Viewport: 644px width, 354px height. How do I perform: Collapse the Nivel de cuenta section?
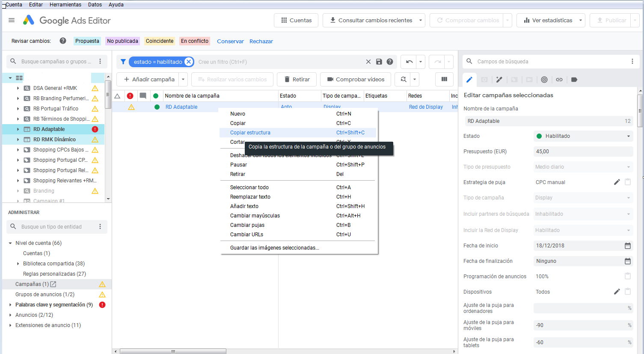click(10, 243)
